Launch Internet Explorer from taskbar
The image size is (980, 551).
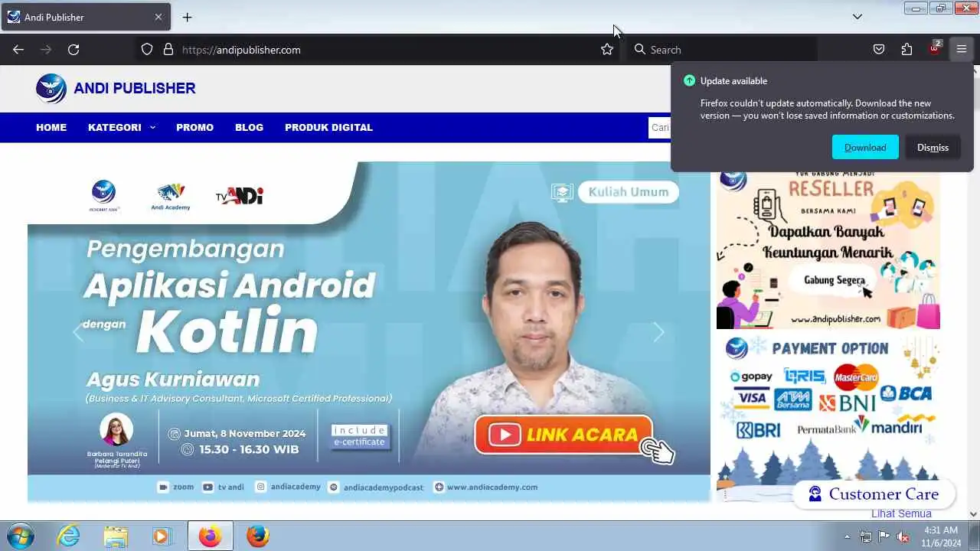[x=69, y=536]
